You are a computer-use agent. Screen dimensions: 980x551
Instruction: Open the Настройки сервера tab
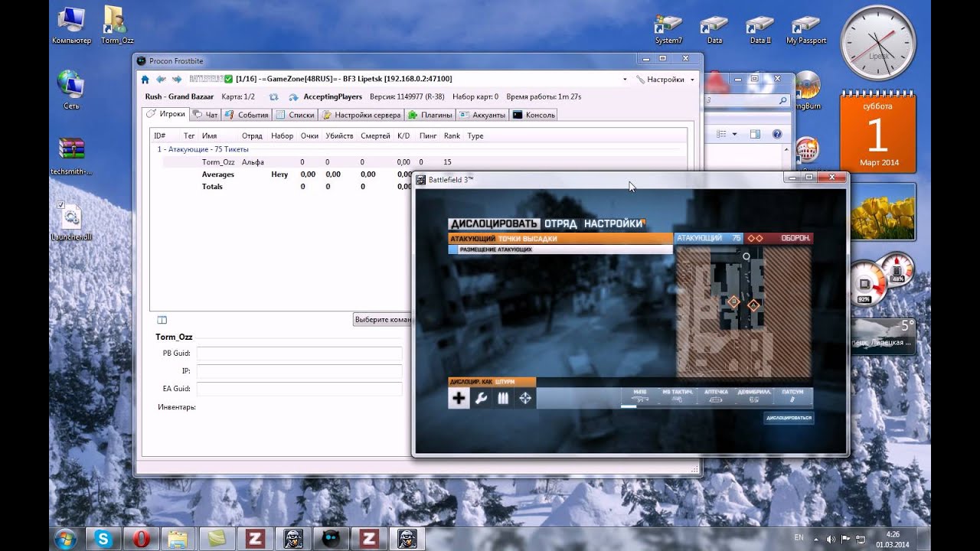(x=361, y=115)
